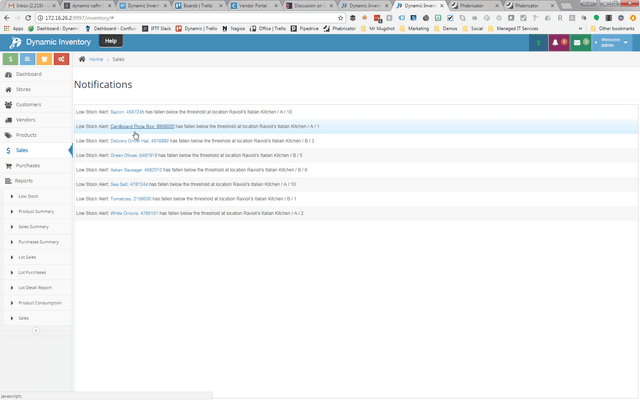640x400 pixels.
Task: Expand the Product Summary report item
Action: point(36,211)
